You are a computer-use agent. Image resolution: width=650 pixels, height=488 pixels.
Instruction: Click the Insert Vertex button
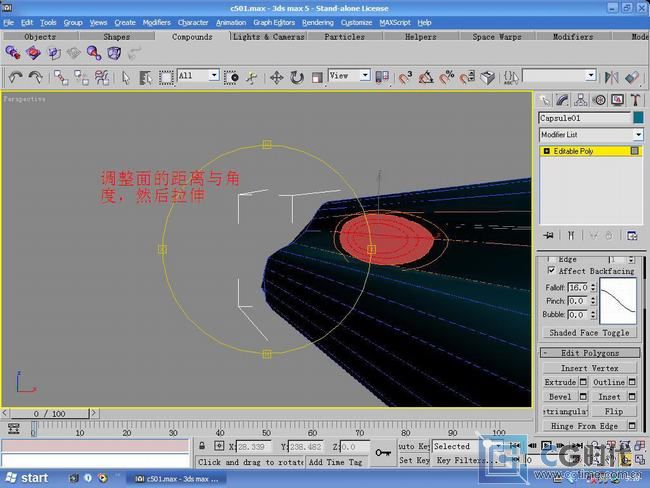[x=589, y=368]
